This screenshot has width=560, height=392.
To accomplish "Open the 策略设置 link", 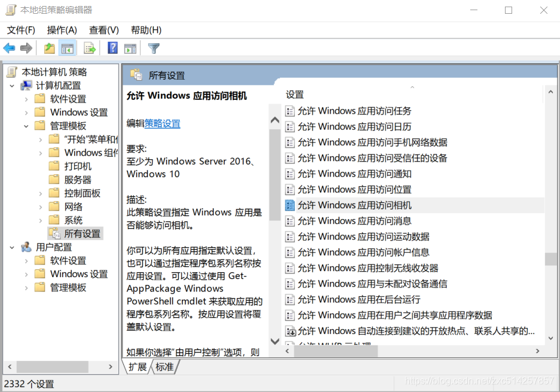I will point(162,124).
